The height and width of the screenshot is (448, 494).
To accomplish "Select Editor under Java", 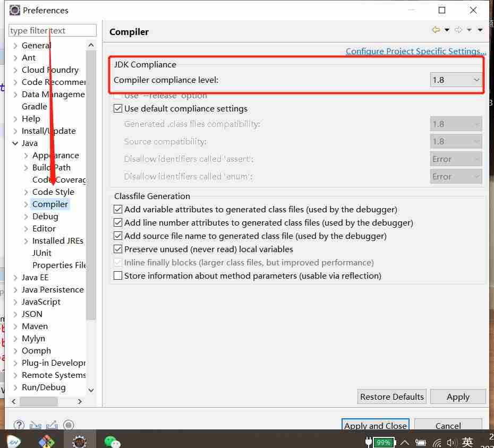I will (x=44, y=229).
